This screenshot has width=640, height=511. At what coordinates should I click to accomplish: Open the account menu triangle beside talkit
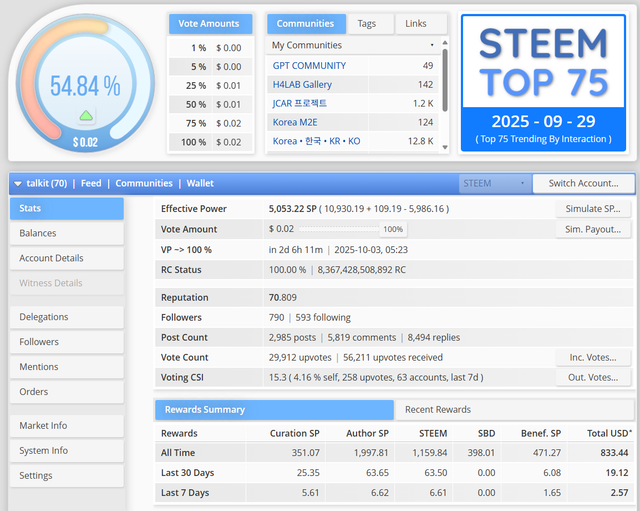click(x=18, y=184)
